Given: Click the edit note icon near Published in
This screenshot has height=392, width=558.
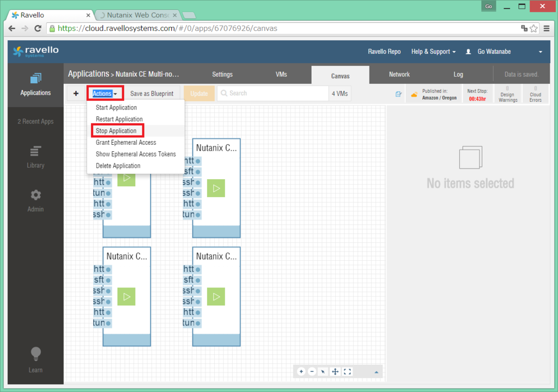Looking at the screenshot, I should pyautogui.click(x=398, y=94).
